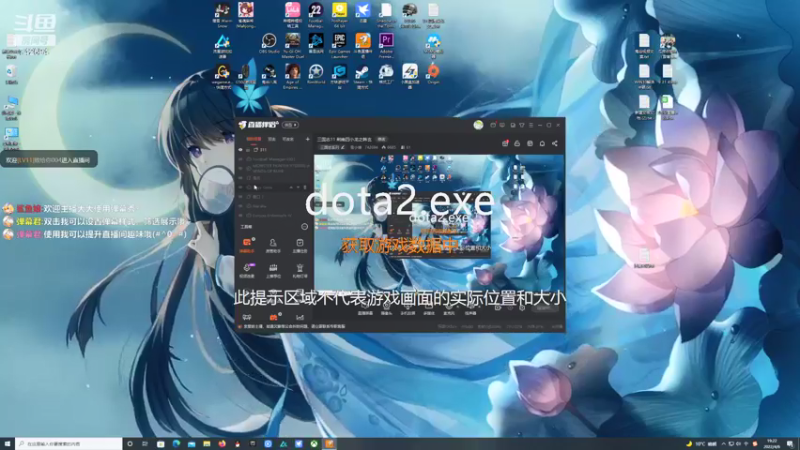Open the Mahjong anime-girl desktop icon
Screen dimensions: 800x450
(245, 14)
